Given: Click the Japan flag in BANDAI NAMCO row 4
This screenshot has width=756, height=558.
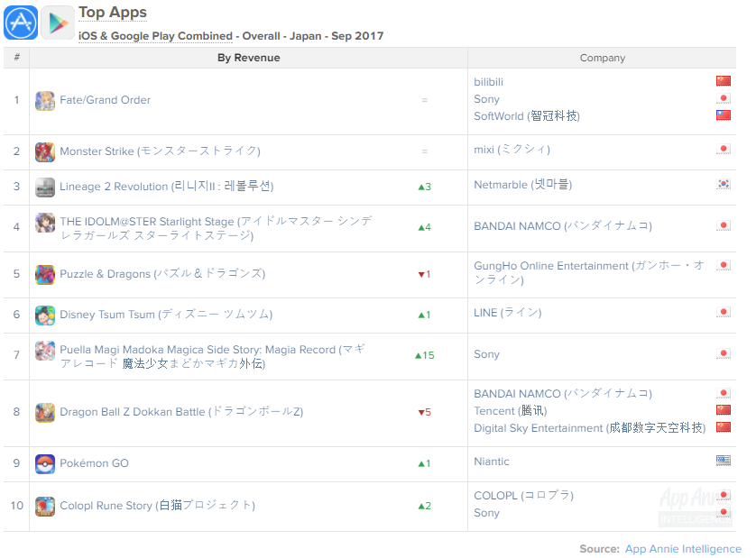Looking at the screenshot, I should 724,225.
